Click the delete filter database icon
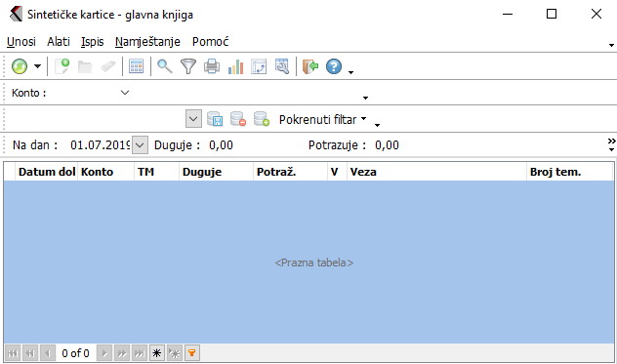Screen dimensions: 617x364 [238, 119]
